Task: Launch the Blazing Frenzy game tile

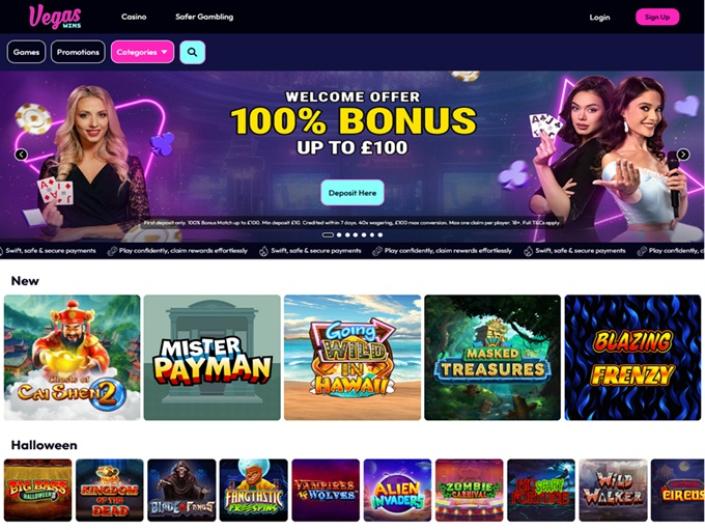Action: 633,357
